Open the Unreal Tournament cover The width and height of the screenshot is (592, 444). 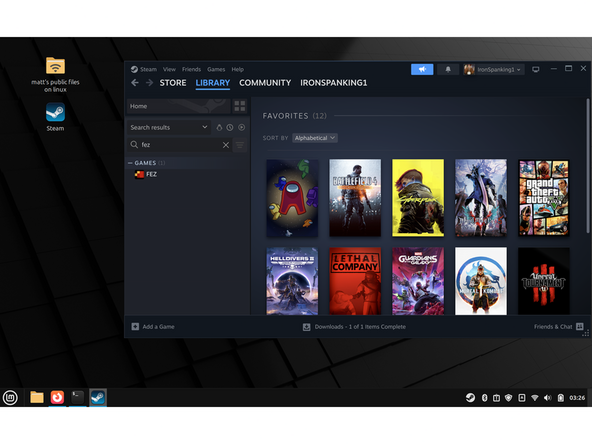(x=544, y=281)
